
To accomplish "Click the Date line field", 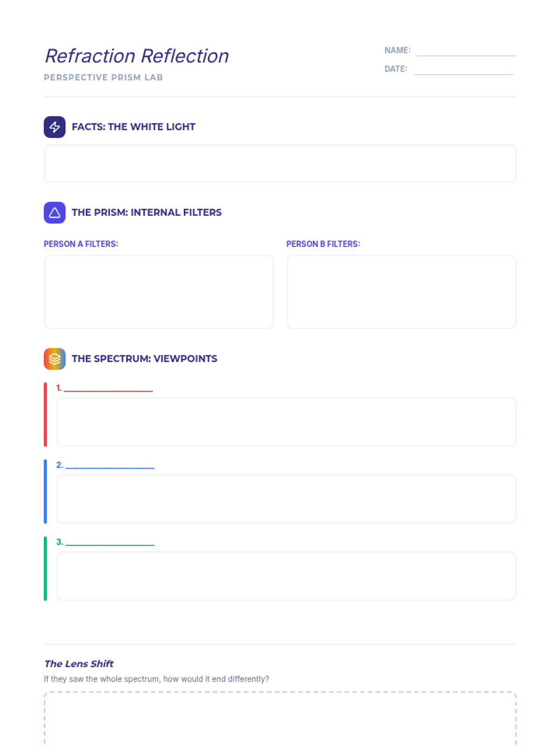I will 464,69.
